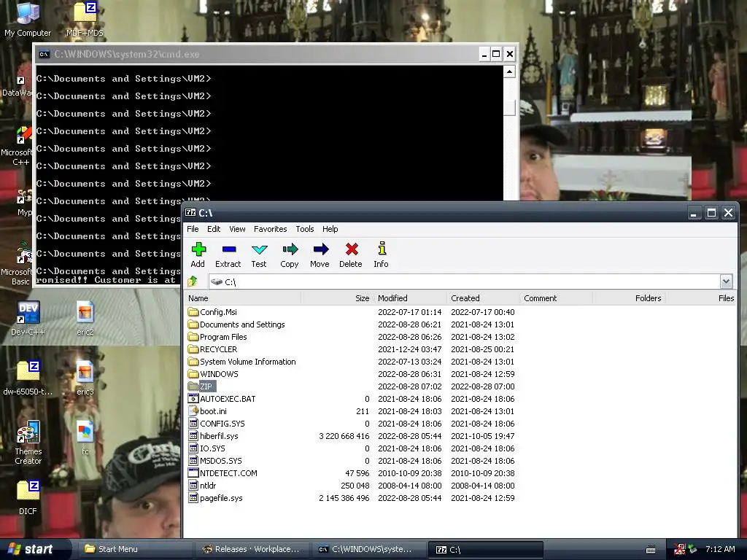Image resolution: width=747 pixels, height=560 pixels.
Task: Sort file list by Created column
Action: tap(484, 298)
